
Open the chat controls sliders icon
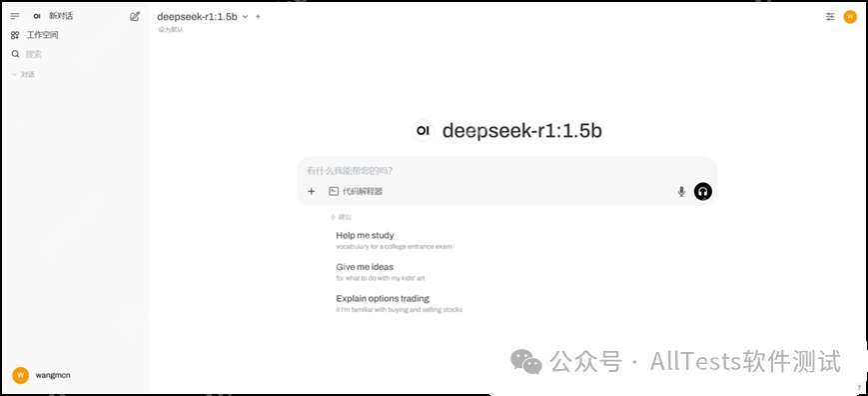coord(830,17)
